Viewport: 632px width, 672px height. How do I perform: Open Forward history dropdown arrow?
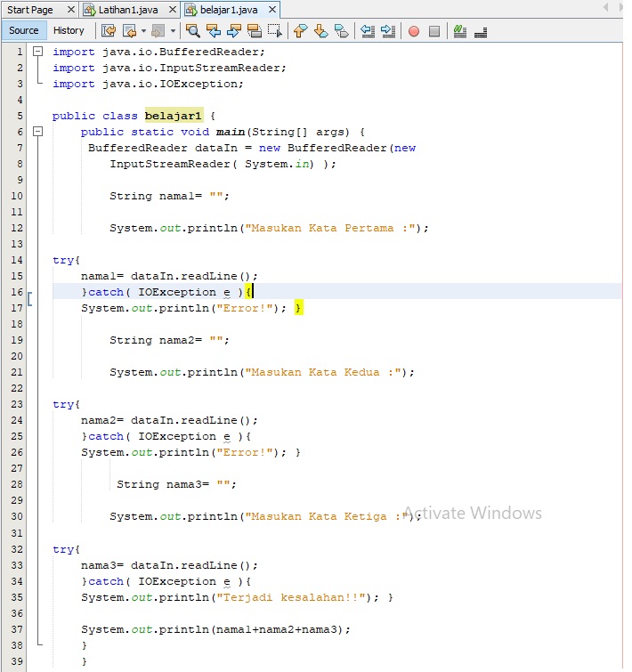(x=173, y=31)
